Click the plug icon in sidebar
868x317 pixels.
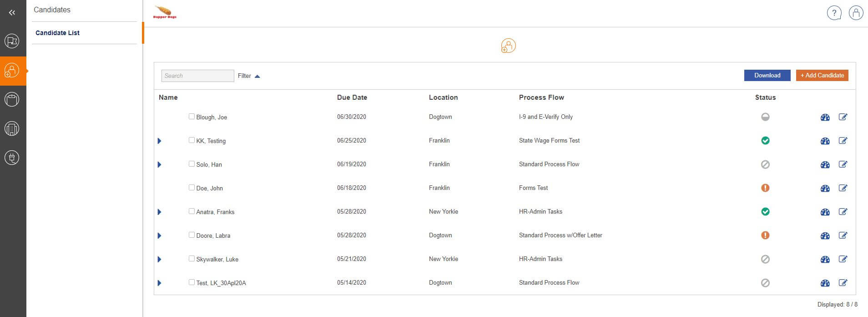point(12,158)
